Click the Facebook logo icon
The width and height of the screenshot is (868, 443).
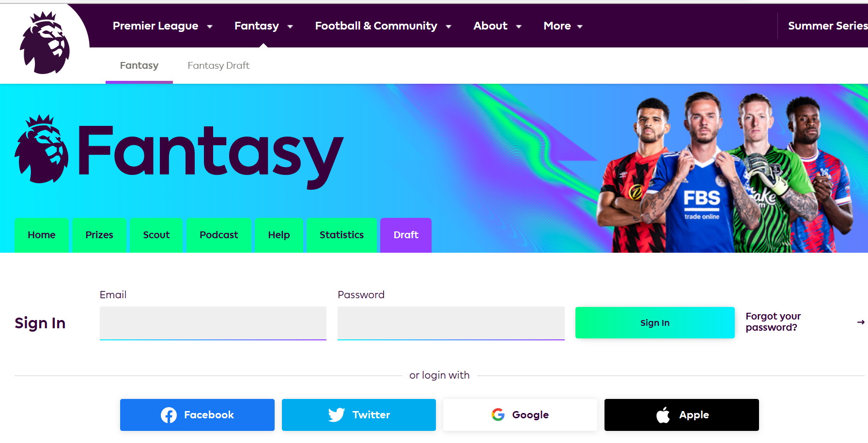[x=169, y=415]
